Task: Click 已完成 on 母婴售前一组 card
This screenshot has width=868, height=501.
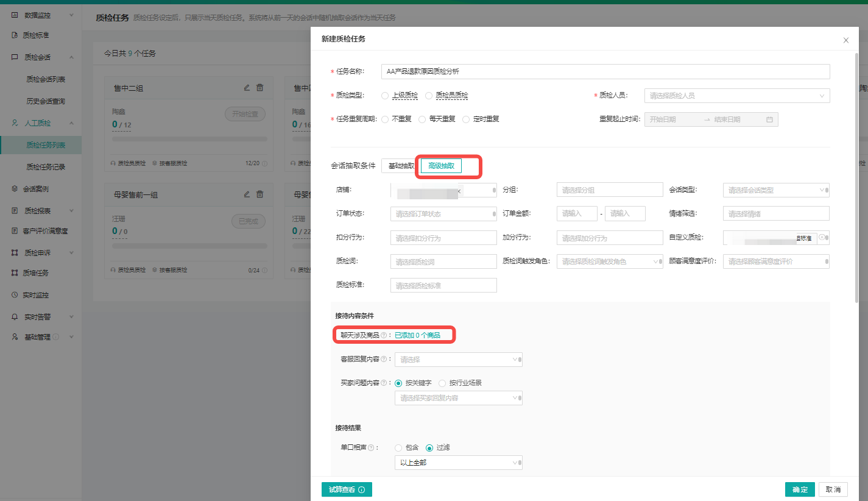Action: (249, 221)
